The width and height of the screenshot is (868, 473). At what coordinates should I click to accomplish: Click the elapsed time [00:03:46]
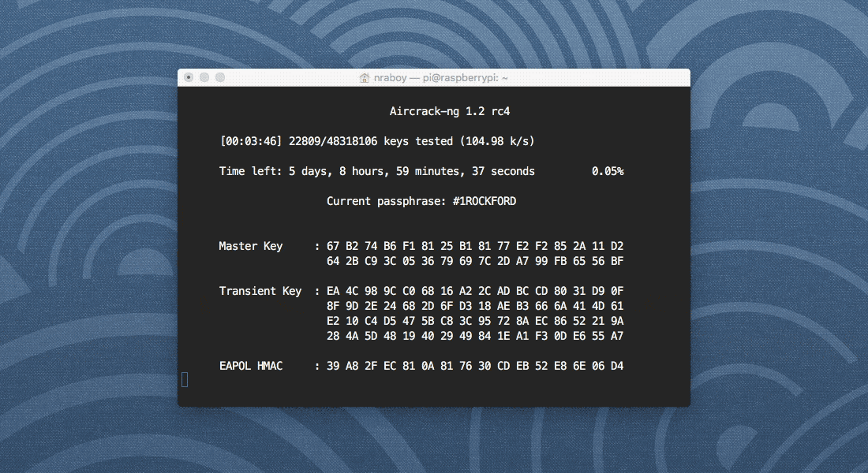(251, 141)
